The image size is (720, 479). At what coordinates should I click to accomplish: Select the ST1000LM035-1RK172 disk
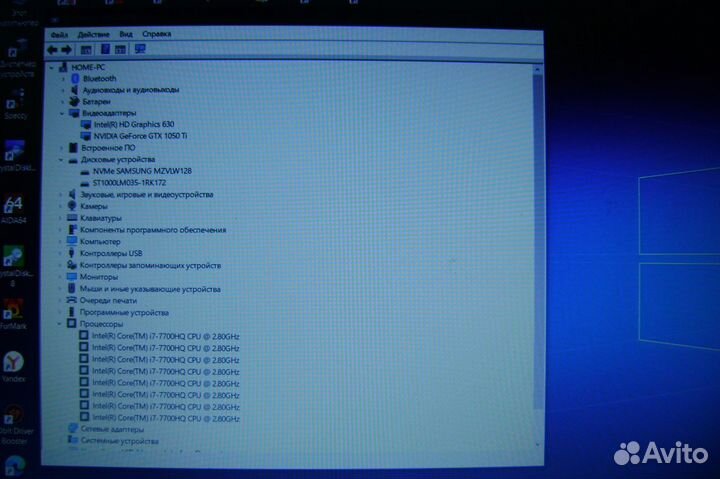point(129,183)
